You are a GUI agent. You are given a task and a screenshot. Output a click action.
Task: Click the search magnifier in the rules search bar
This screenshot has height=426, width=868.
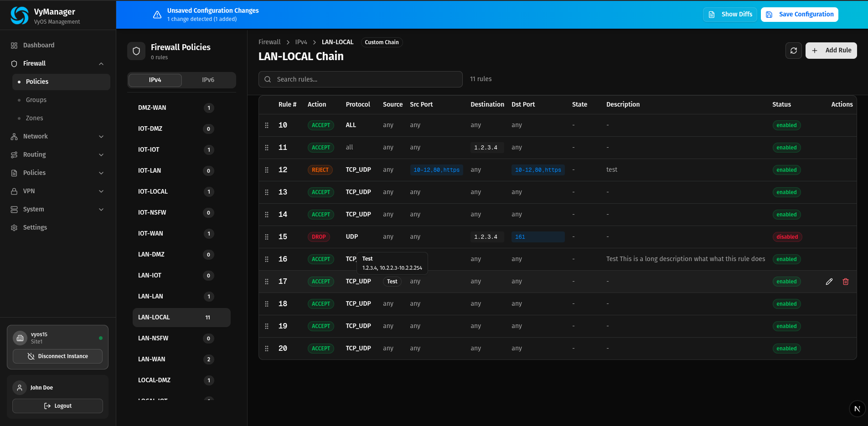pos(268,79)
